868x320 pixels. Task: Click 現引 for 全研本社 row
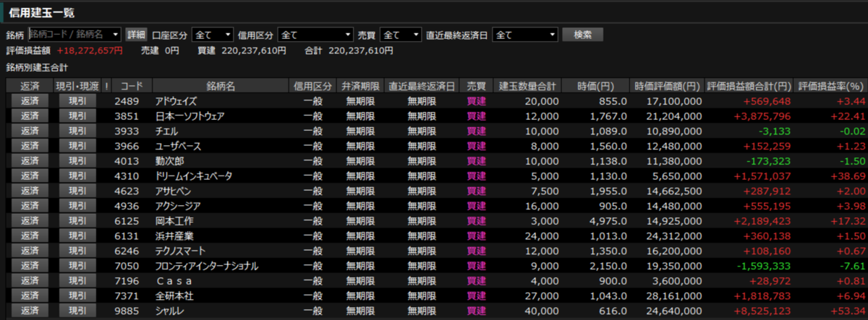[77, 295]
